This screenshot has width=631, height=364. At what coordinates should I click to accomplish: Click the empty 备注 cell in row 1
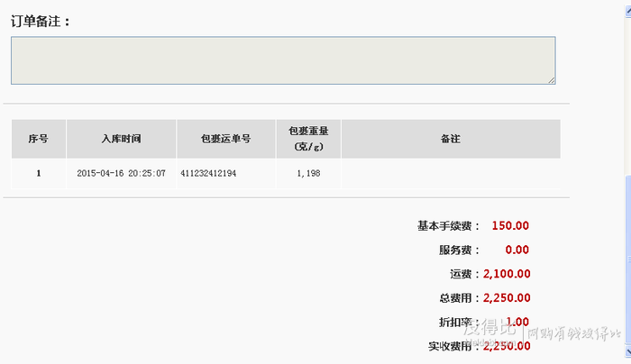pos(451,173)
